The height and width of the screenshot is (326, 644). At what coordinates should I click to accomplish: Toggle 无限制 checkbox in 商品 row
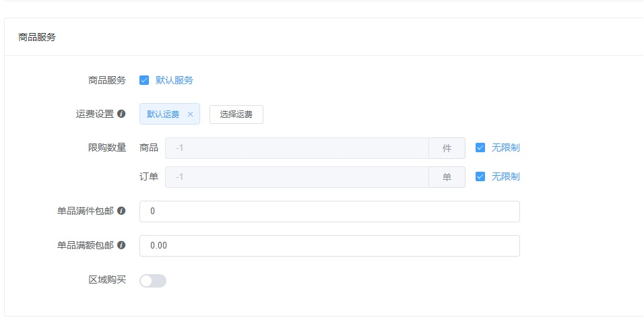point(480,148)
